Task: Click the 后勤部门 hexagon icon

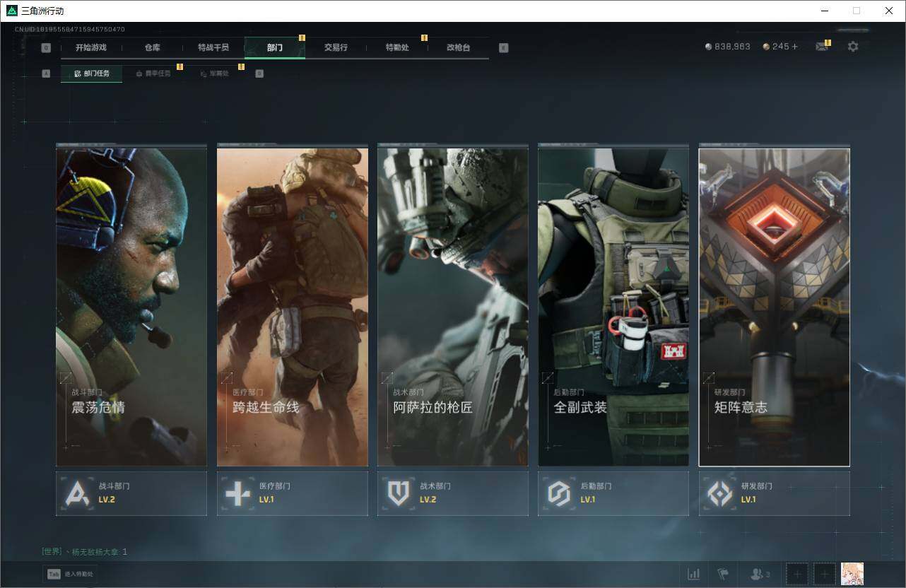Action: pyautogui.click(x=559, y=493)
